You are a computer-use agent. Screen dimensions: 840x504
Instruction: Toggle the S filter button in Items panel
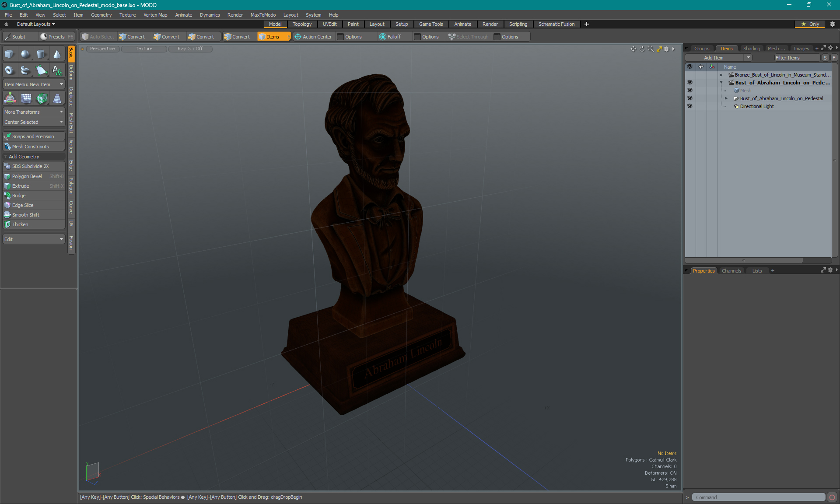825,58
